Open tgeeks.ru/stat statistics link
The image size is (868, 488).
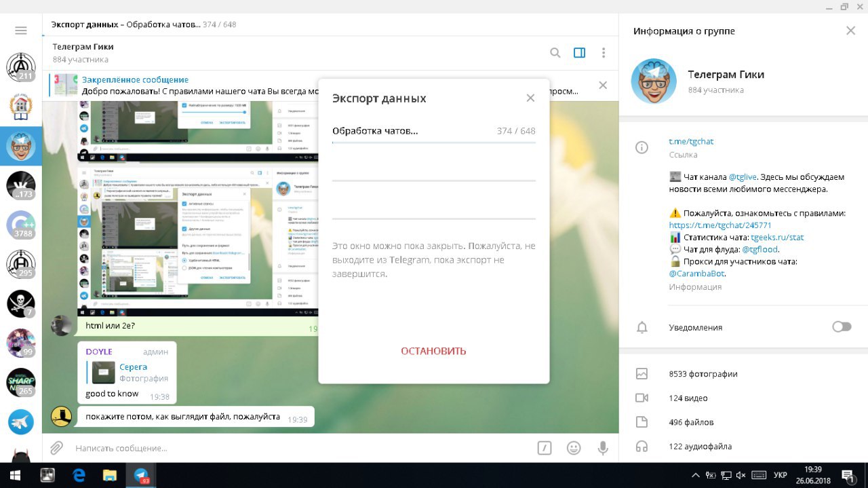click(777, 238)
